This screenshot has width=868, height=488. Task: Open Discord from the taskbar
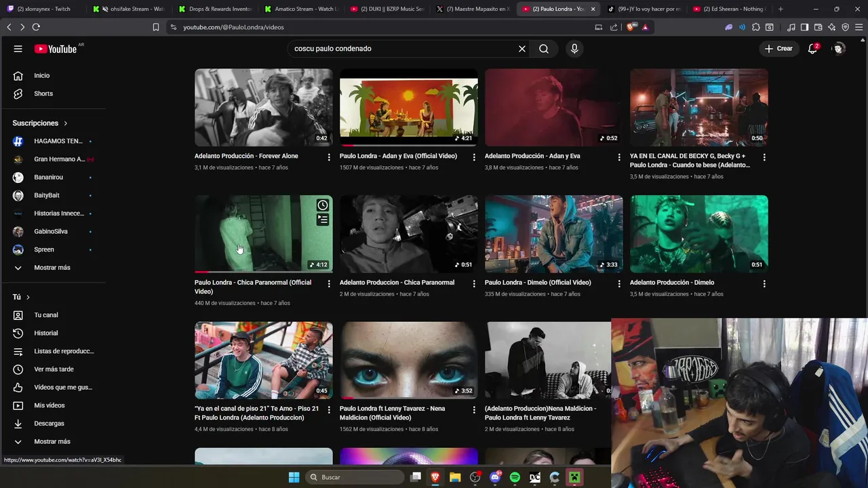tap(495, 477)
